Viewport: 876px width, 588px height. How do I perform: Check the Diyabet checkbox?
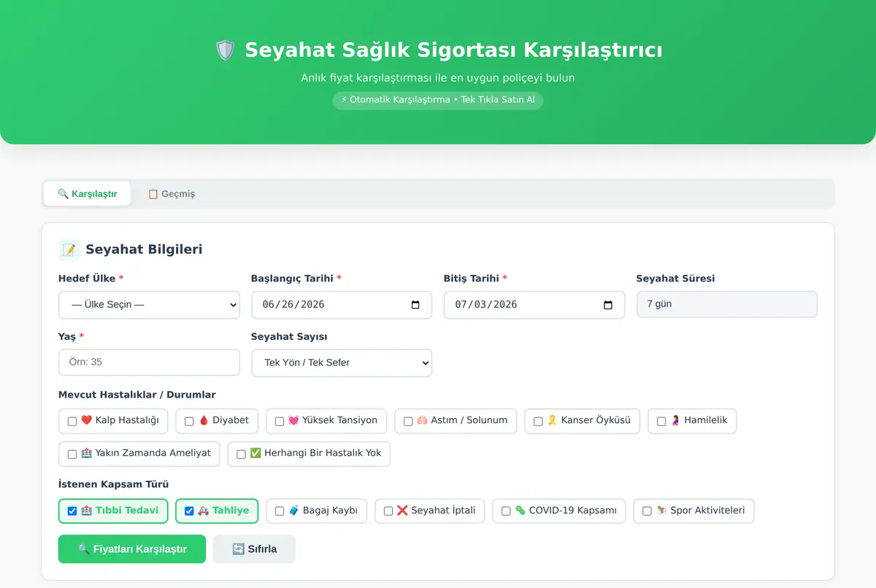[x=189, y=421]
